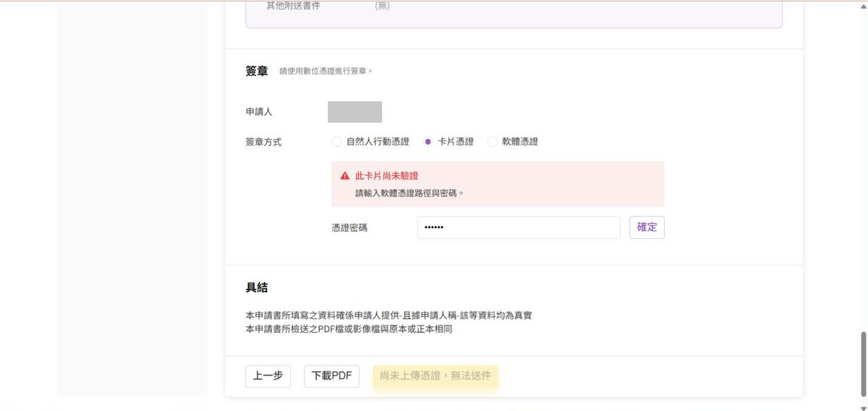Click the 確定 button

(x=647, y=227)
